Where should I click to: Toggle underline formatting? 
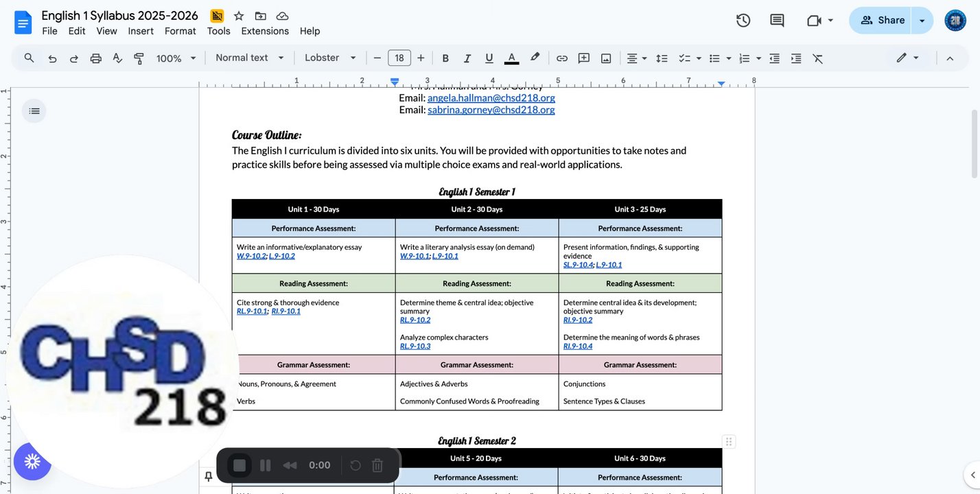(x=489, y=58)
